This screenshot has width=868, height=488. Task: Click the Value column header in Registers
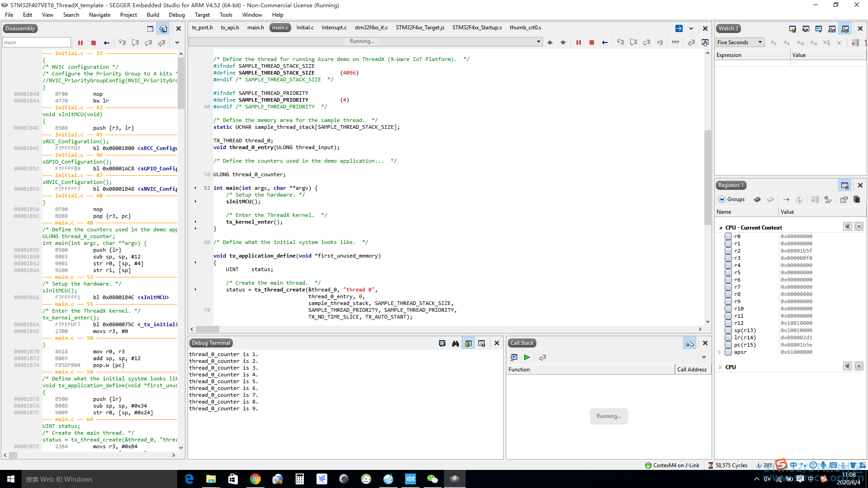pyautogui.click(x=822, y=212)
